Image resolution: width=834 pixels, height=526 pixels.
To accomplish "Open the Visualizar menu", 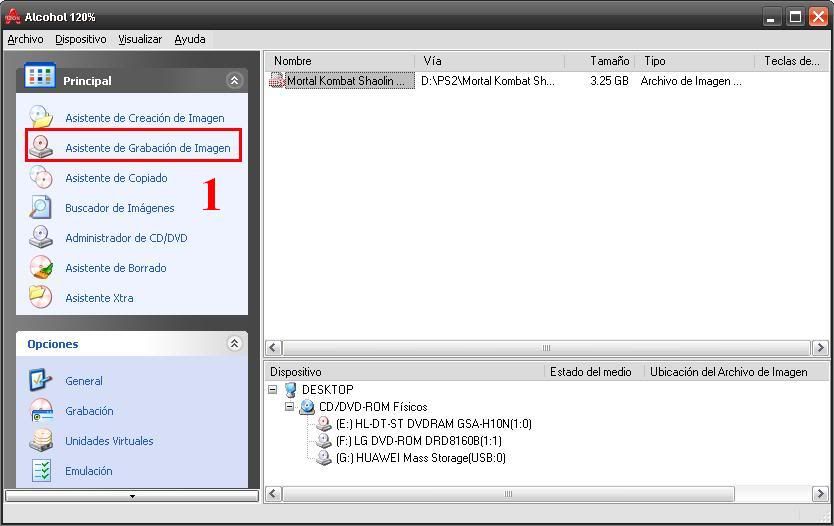I will (x=140, y=39).
